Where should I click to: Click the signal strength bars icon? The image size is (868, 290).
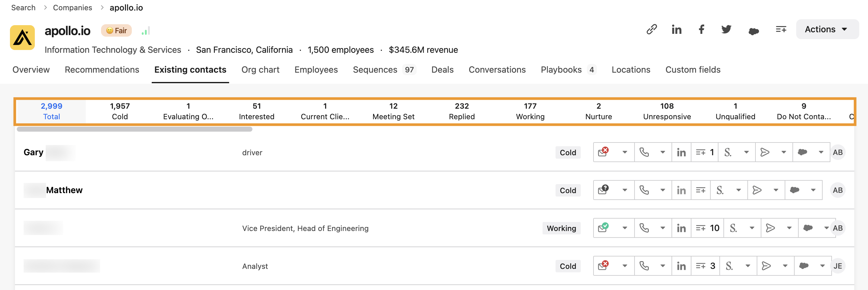point(146,31)
